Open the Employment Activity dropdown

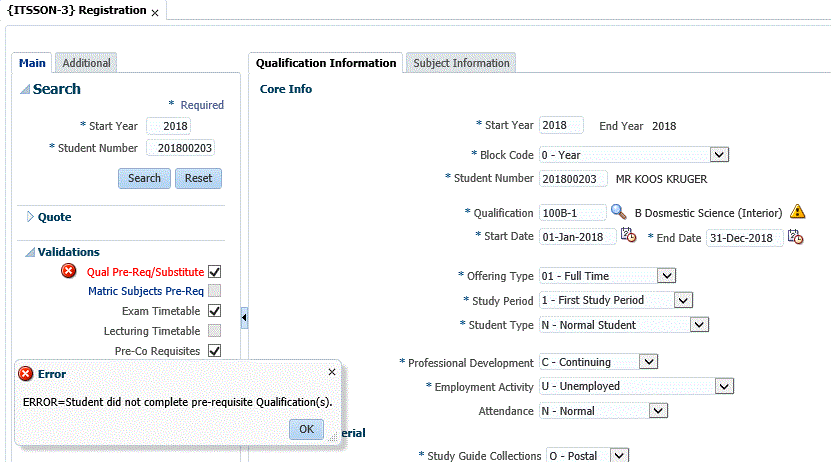(724, 386)
